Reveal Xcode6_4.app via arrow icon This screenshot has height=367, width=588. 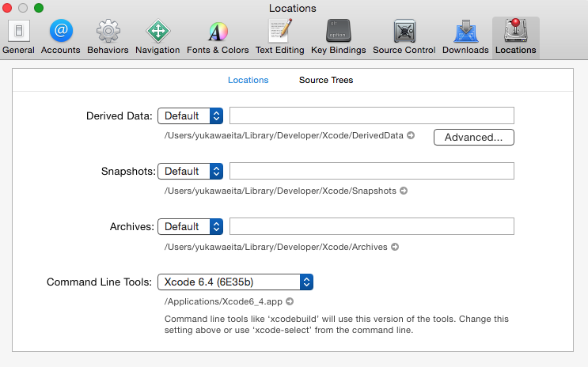pyautogui.click(x=290, y=301)
